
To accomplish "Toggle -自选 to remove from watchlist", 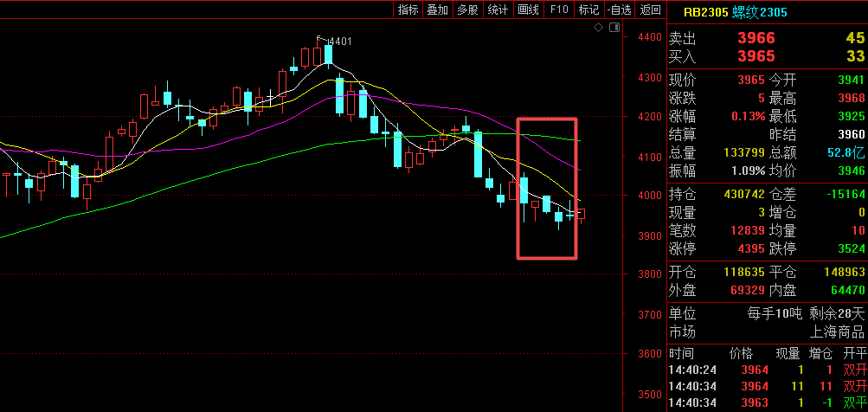I will 619,10.
